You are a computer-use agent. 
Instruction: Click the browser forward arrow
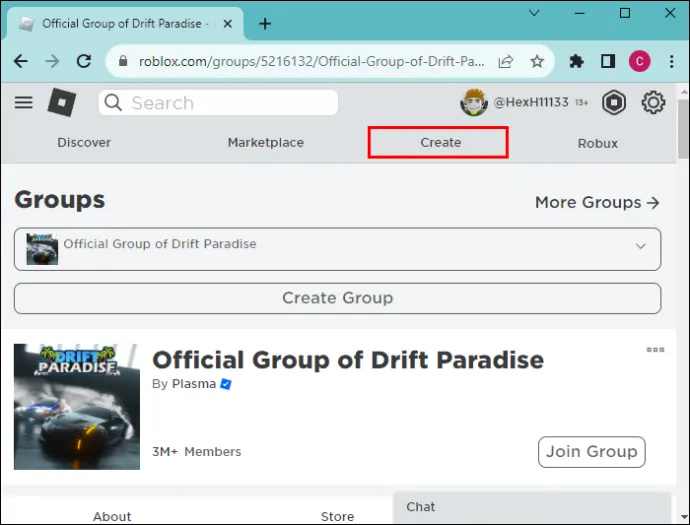point(52,61)
